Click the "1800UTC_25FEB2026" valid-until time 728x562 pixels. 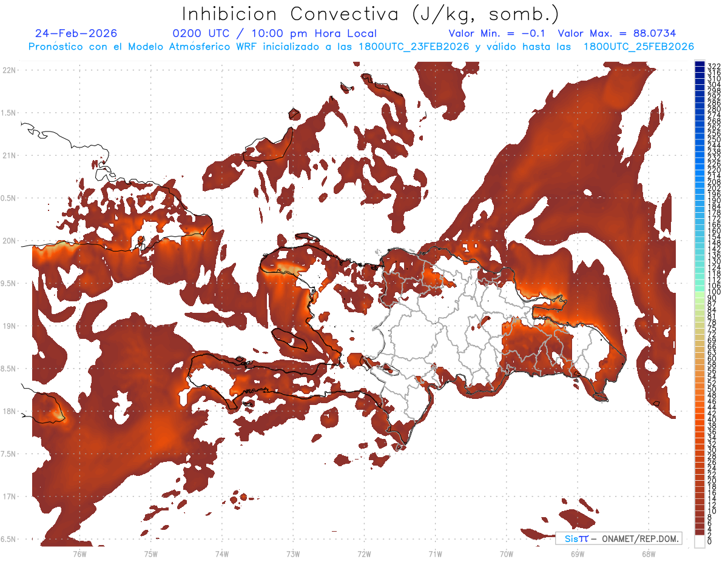[x=638, y=47]
